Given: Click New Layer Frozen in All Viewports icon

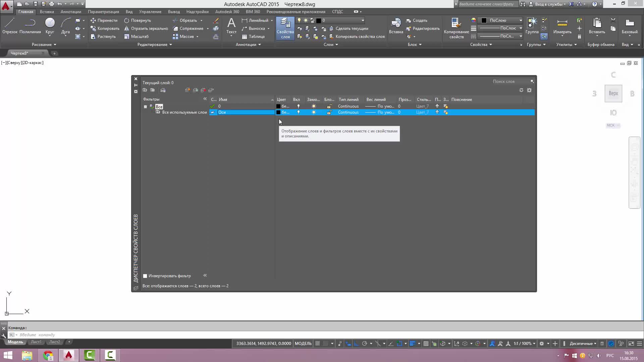Looking at the screenshot, I should coord(195,90).
